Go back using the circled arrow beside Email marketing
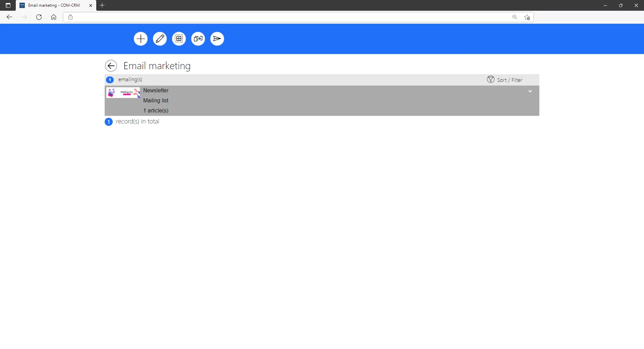Viewport: 644px width, 349px height. 111,66
